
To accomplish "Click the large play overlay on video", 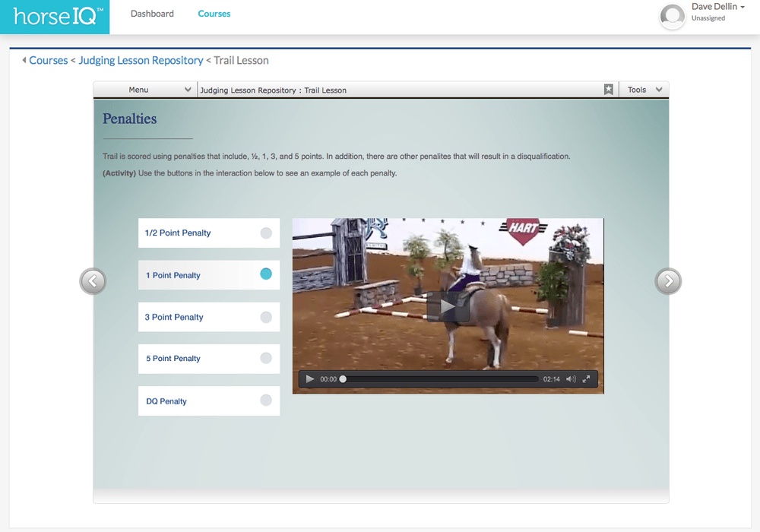I will pyautogui.click(x=448, y=306).
